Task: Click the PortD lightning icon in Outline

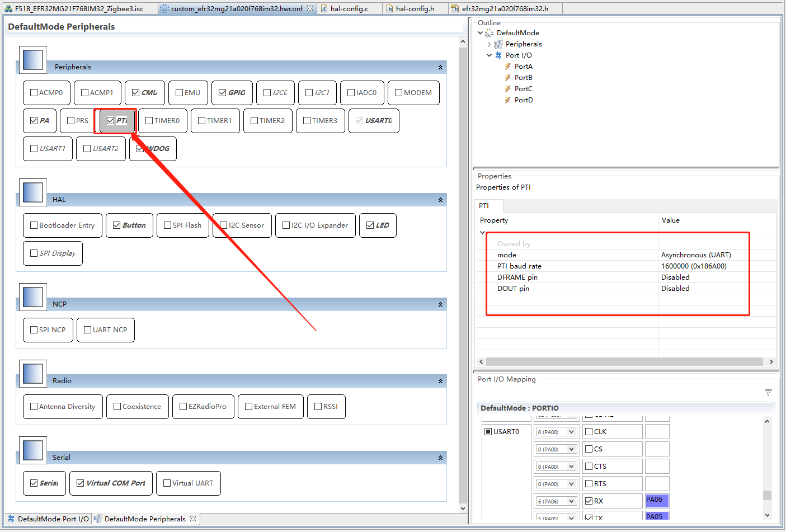Action: coord(508,100)
